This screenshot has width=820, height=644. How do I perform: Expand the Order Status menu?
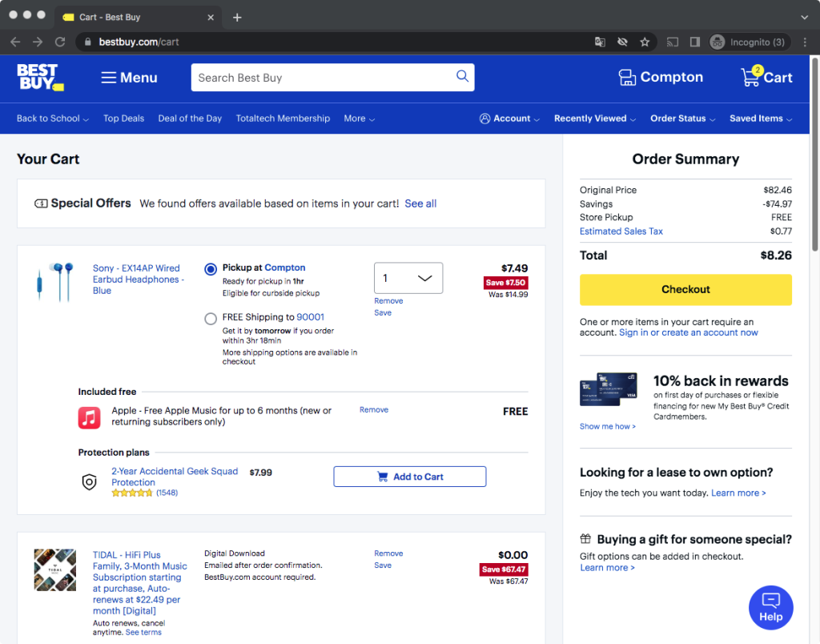(682, 119)
